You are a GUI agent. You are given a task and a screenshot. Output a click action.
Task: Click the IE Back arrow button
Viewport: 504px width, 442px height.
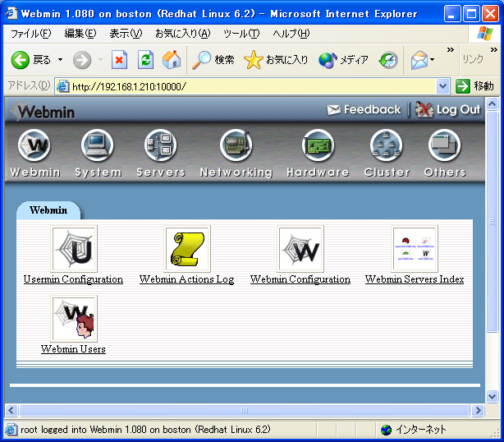coord(20,60)
